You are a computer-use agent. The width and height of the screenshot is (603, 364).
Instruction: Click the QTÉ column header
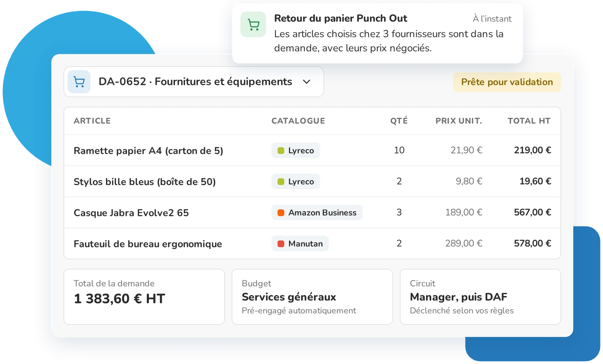399,121
